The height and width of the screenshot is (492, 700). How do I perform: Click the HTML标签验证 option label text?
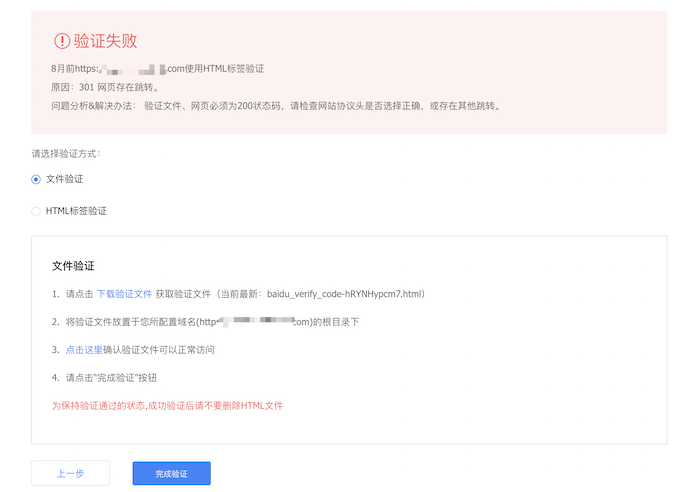76,211
